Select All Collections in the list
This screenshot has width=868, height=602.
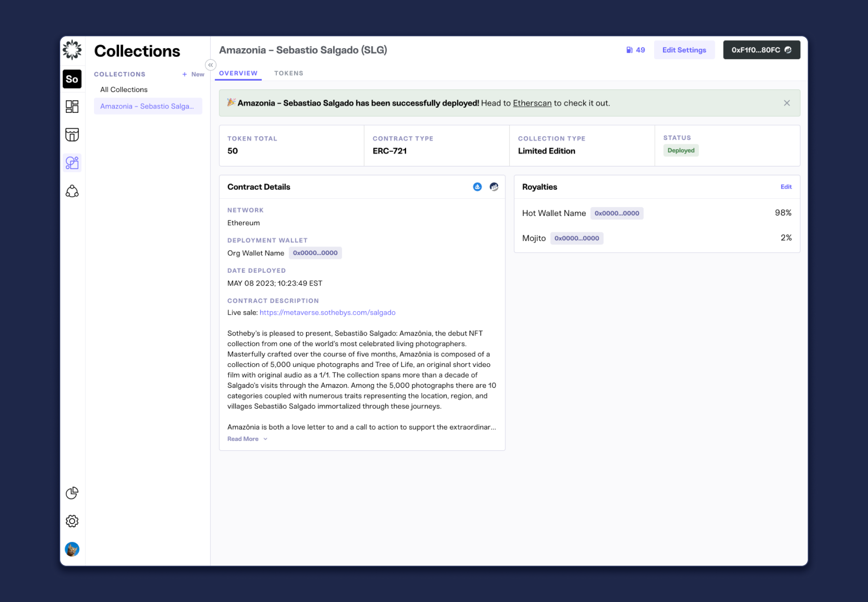[x=124, y=89]
